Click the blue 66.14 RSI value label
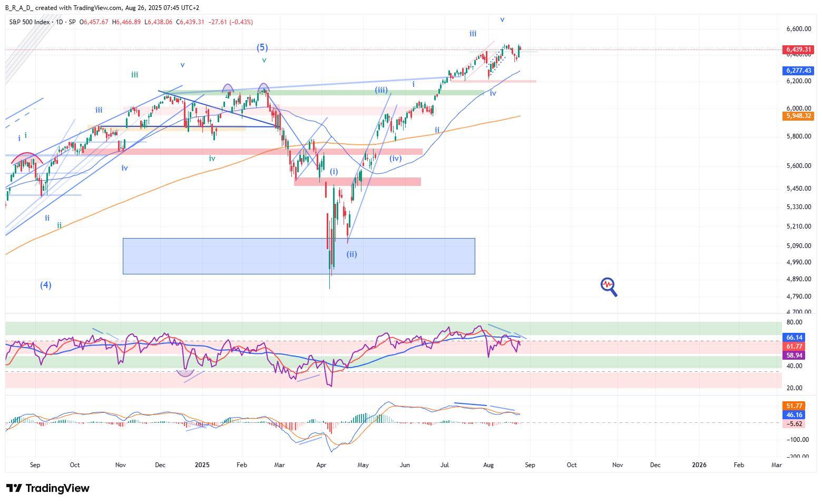 (794, 338)
